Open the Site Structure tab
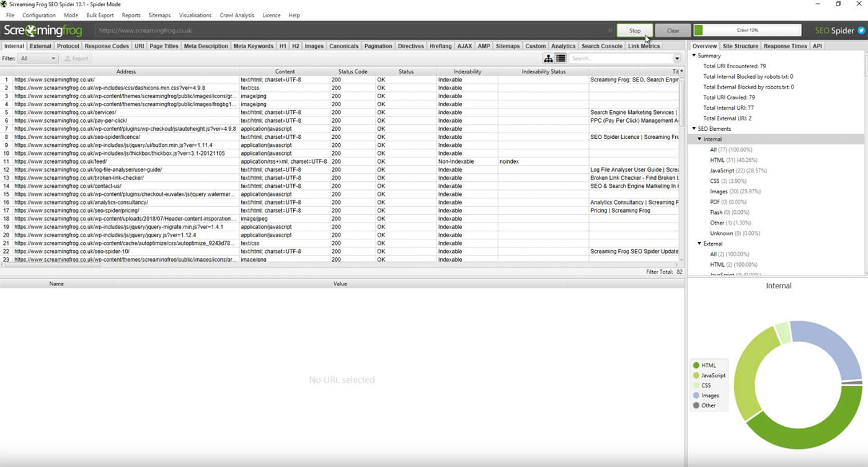 click(x=740, y=46)
